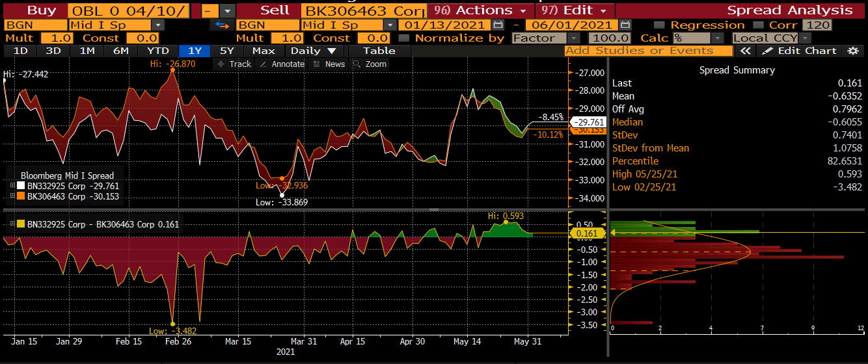The width and height of the screenshot is (868, 364).
Task: Click the Buy label button
Action: pyautogui.click(x=34, y=10)
